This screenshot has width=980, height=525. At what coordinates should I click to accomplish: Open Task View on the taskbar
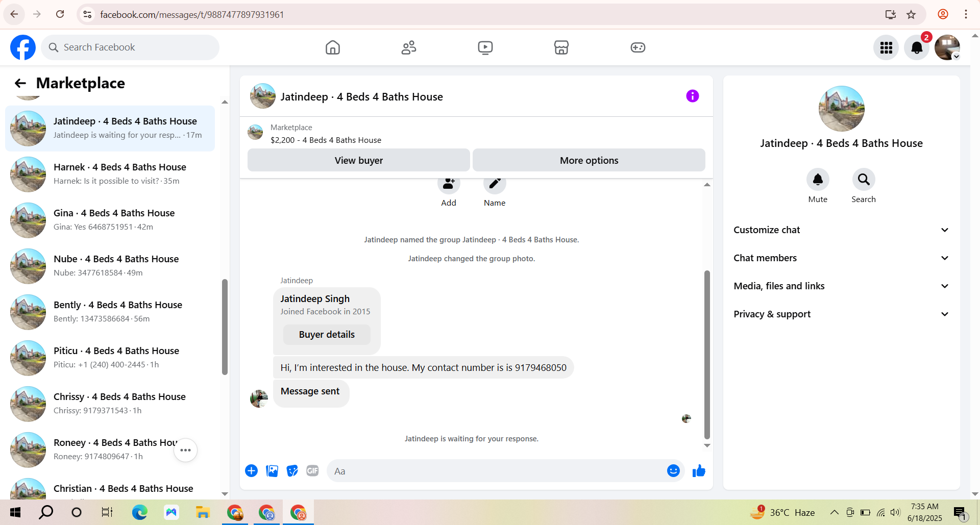click(x=107, y=512)
